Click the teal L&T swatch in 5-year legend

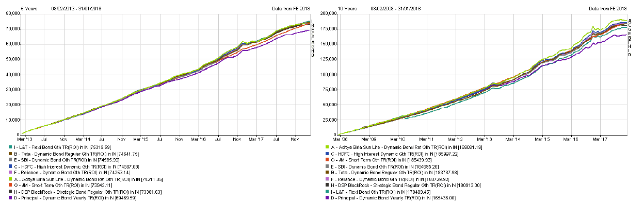tap(11, 147)
